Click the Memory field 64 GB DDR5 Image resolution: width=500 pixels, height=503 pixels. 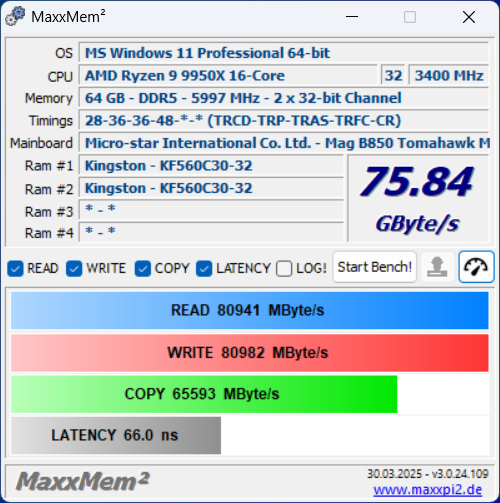point(284,98)
